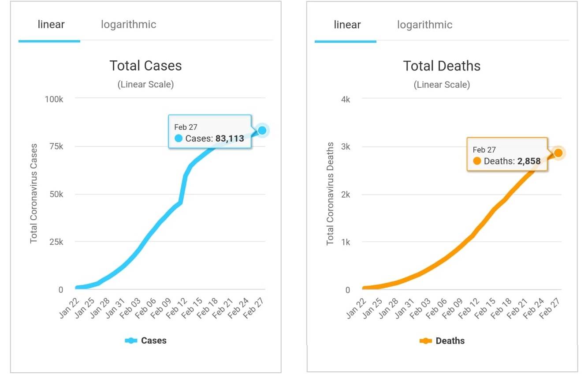
Task: Click the blue dot in Cases 83,113 tooltip
Action: (179, 139)
